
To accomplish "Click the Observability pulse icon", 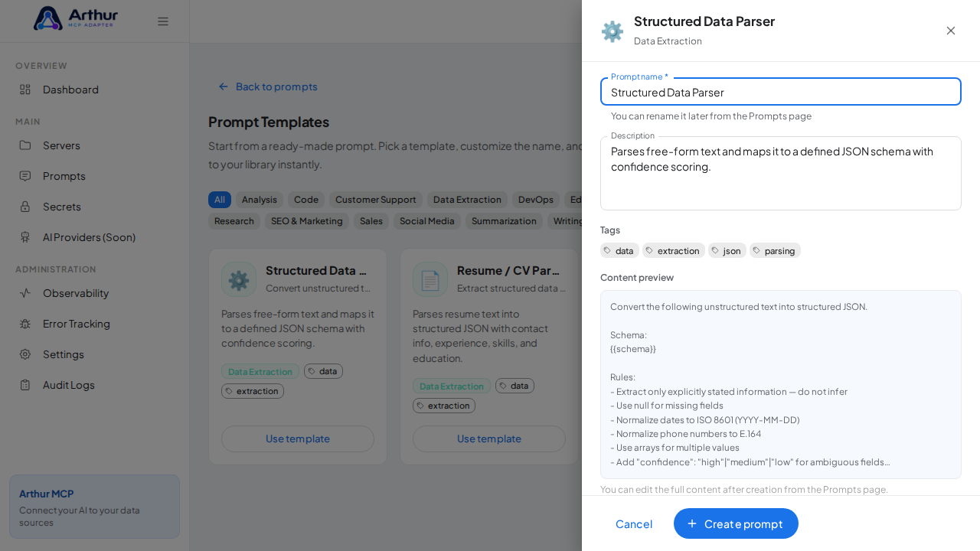I will coord(25,293).
